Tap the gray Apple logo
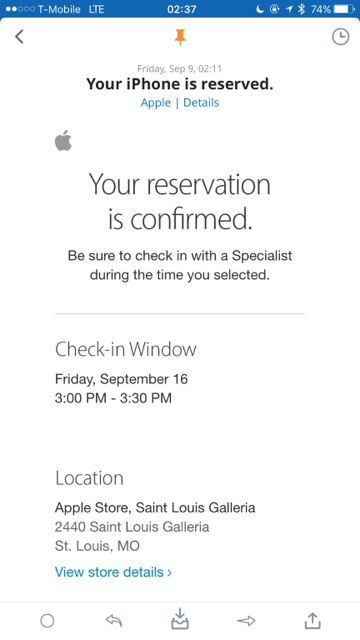 63,140
